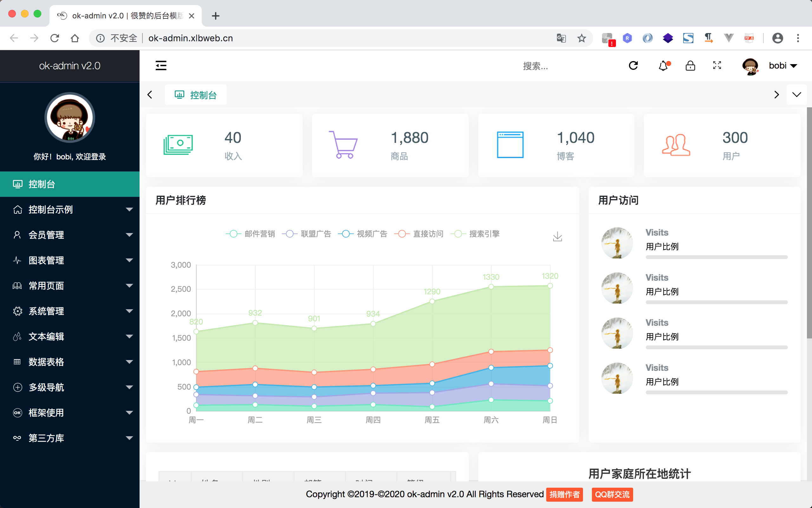Click the refresh icon in the header
812x508 pixels.
(633, 65)
